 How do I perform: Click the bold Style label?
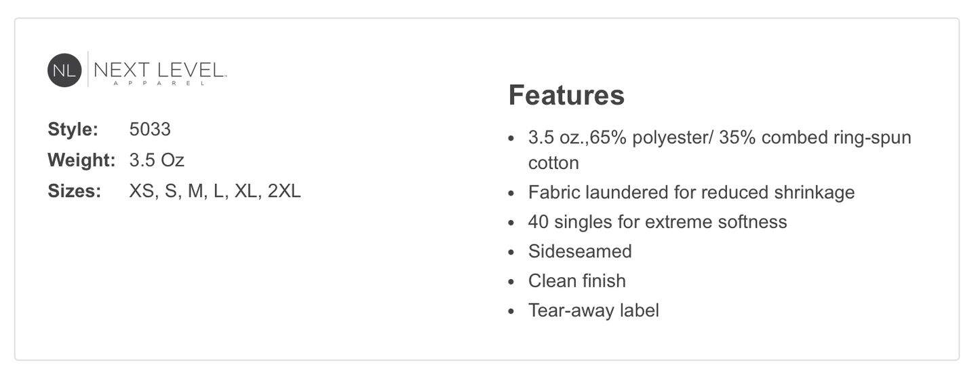pos(73,129)
